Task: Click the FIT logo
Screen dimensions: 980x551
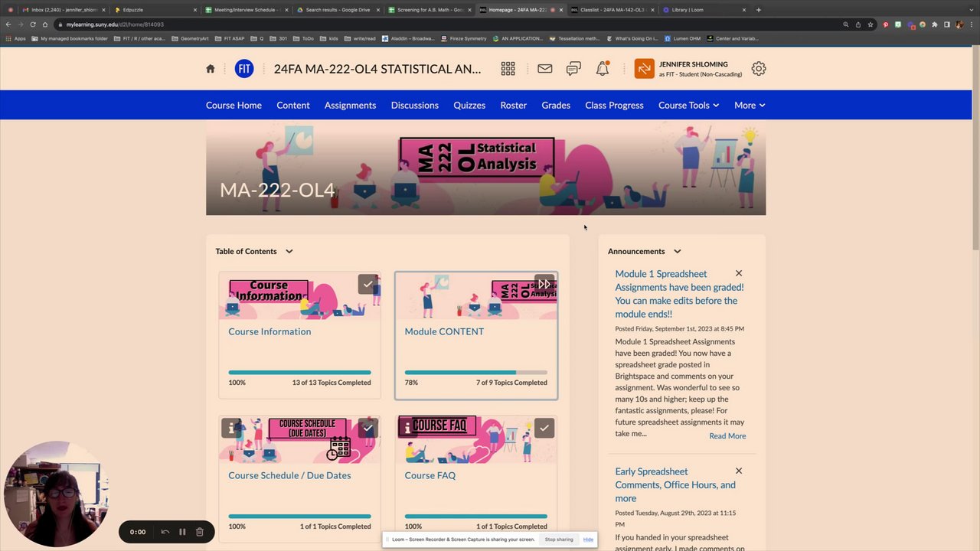Action: 244,69
